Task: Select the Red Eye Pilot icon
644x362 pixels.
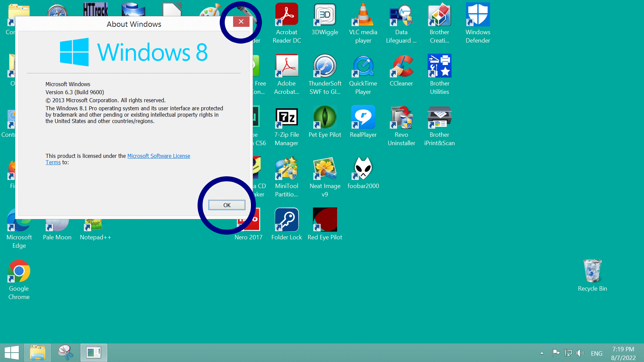Action: (325, 225)
